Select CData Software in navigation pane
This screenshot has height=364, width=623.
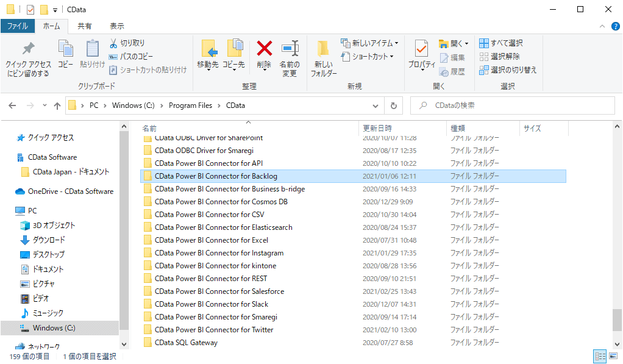point(52,157)
